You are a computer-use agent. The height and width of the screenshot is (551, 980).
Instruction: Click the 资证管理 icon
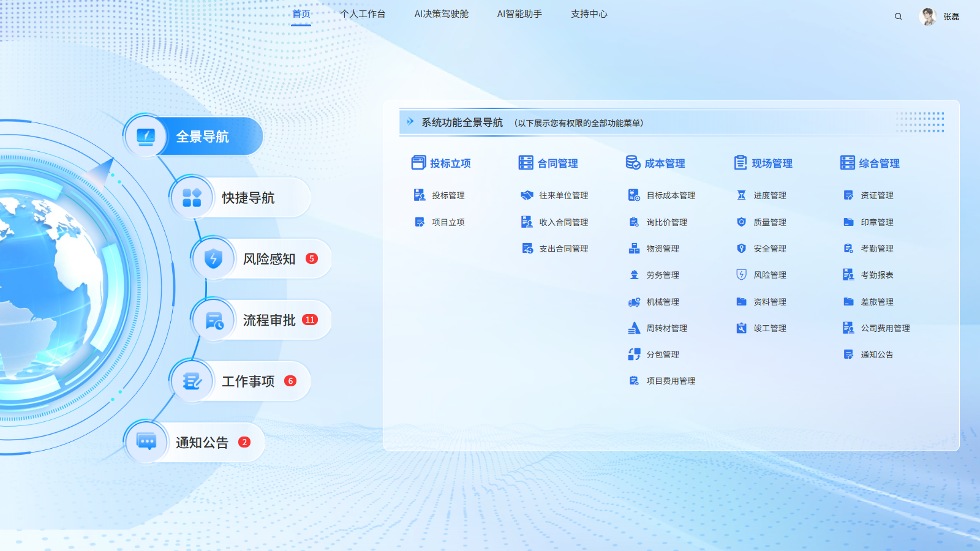848,195
